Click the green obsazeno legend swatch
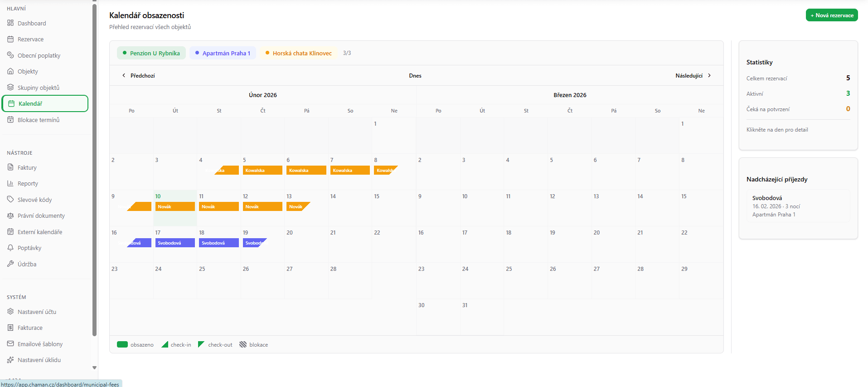 coord(122,345)
